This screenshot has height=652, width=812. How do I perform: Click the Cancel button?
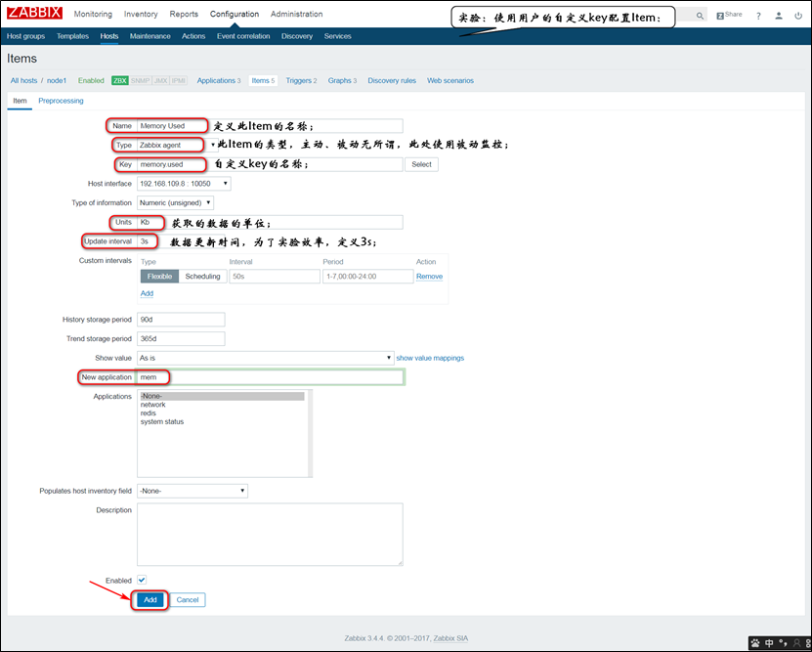[x=188, y=599]
